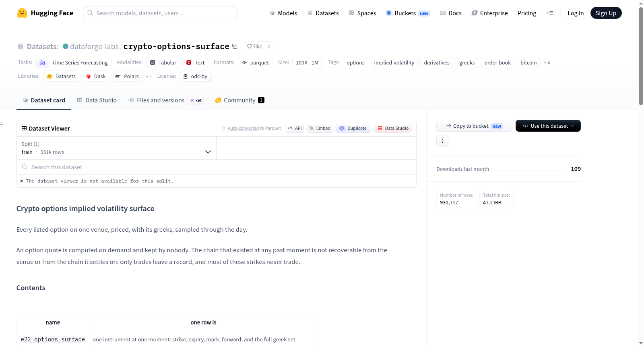
Task: Click the parquet format tag
Action: pos(255,62)
